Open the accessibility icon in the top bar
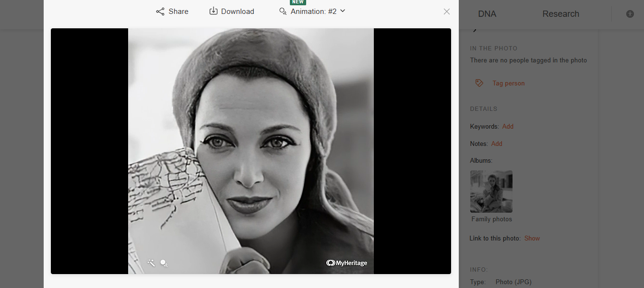This screenshot has height=288, width=644. [x=630, y=14]
